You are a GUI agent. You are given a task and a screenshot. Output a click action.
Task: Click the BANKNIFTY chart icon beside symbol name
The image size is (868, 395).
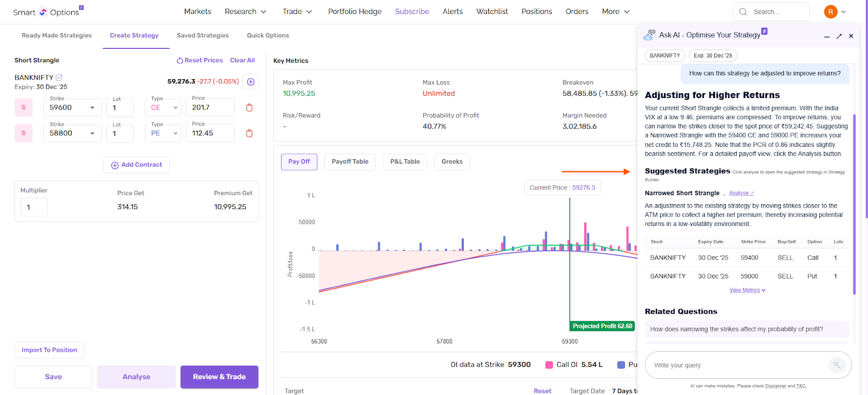pyautogui.click(x=59, y=77)
